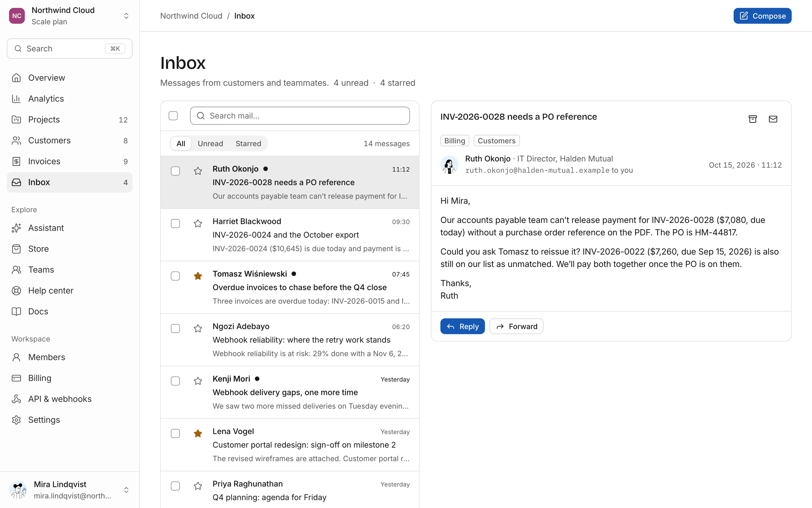The image size is (812, 508).
Task: Focus the Search mail field
Action: tap(300, 116)
